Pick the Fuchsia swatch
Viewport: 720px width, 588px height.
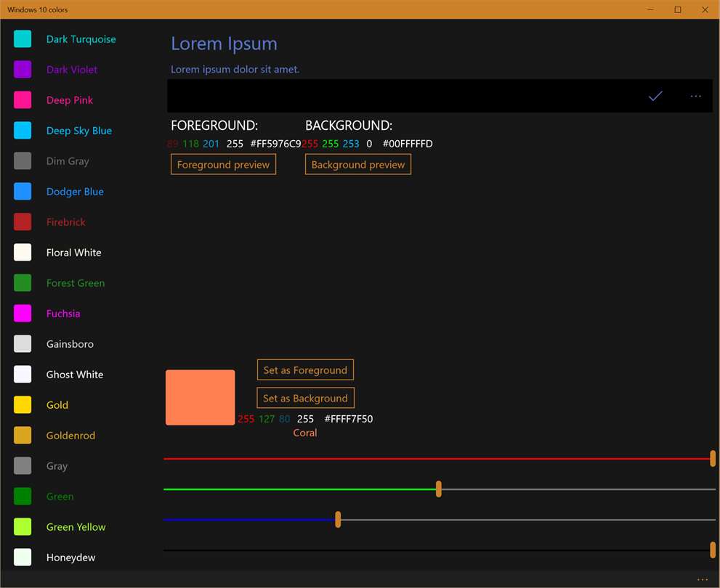(23, 314)
